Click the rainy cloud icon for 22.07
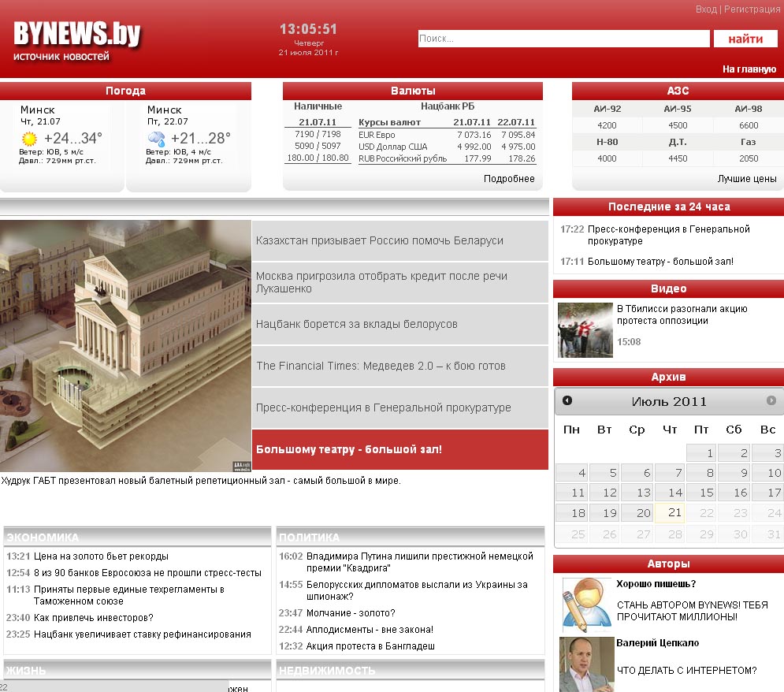The image size is (784, 692). click(157, 139)
